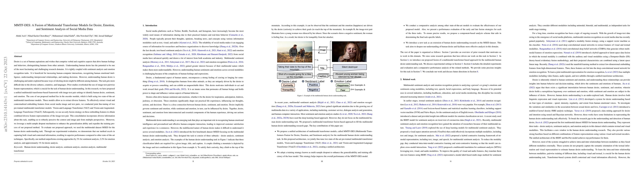Click the gray arrow beside Example: B
Screen dimensions: 644x182
pos(353,90)
